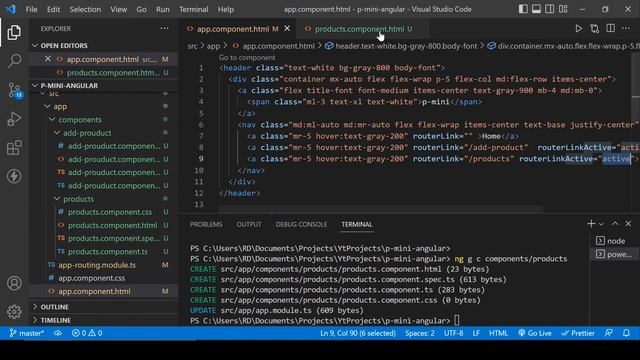
Task: Add a new terminal with plus icon
Action: pyautogui.click(x=591, y=224)
